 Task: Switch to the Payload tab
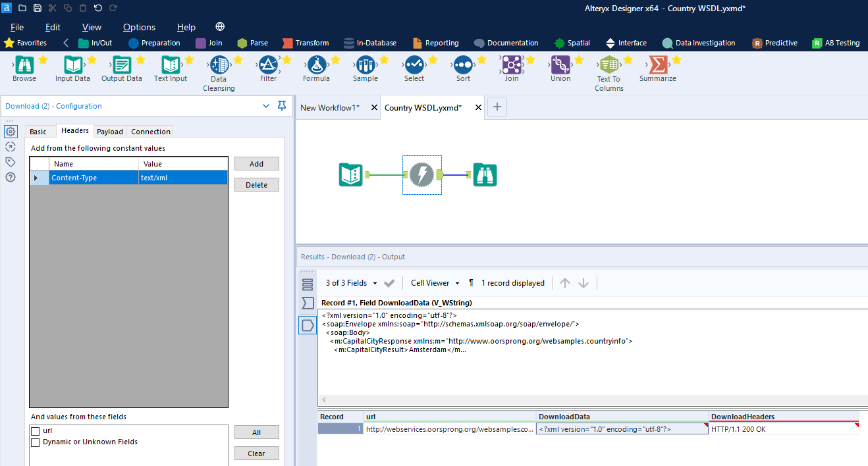(109, 131)
